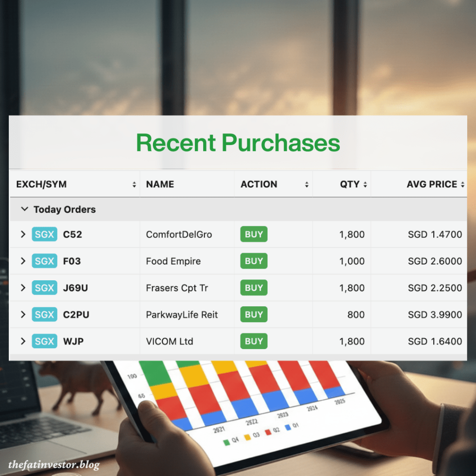The width and height of the screenshot is (476, 476).
Task: Expand the WJP VICOM order row
Action: [x=23, y=341]
